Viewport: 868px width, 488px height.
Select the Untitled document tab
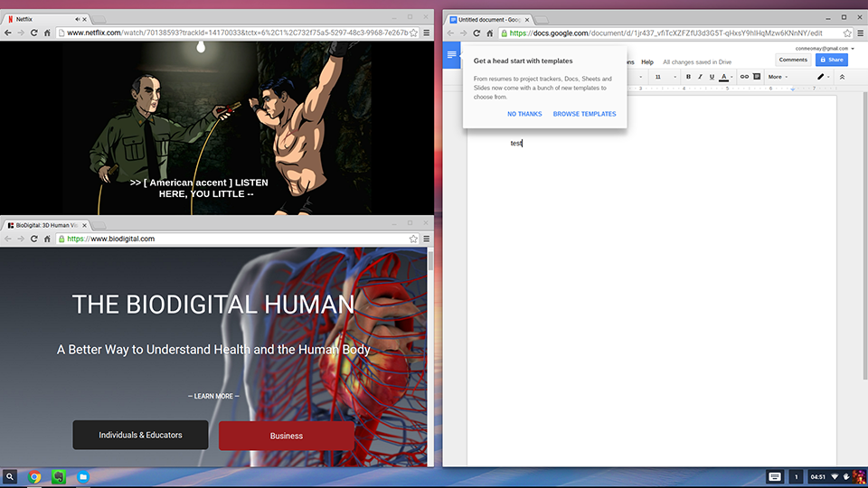tap(489, 19)
